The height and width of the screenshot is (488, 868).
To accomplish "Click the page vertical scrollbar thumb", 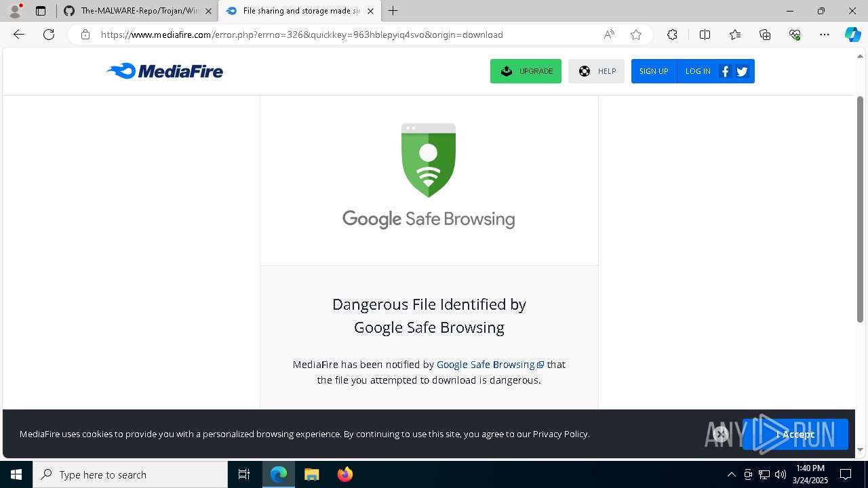I will tap(861, 209).
